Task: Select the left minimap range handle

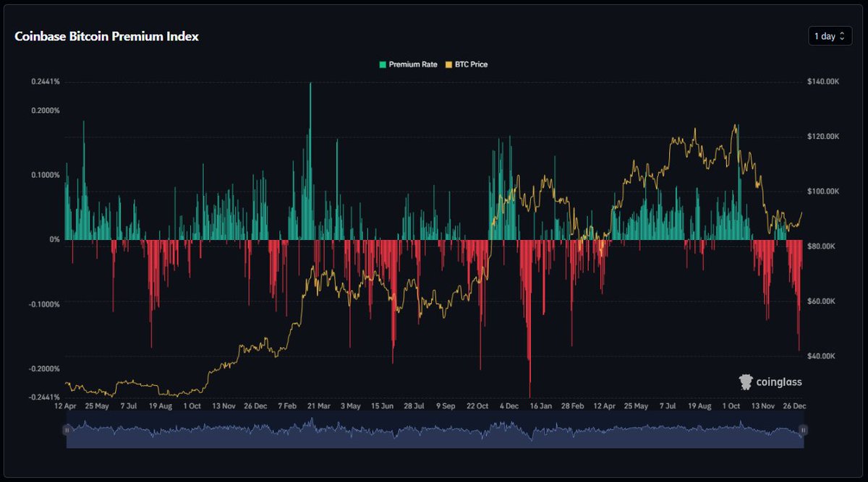Action: click(67, 431)
